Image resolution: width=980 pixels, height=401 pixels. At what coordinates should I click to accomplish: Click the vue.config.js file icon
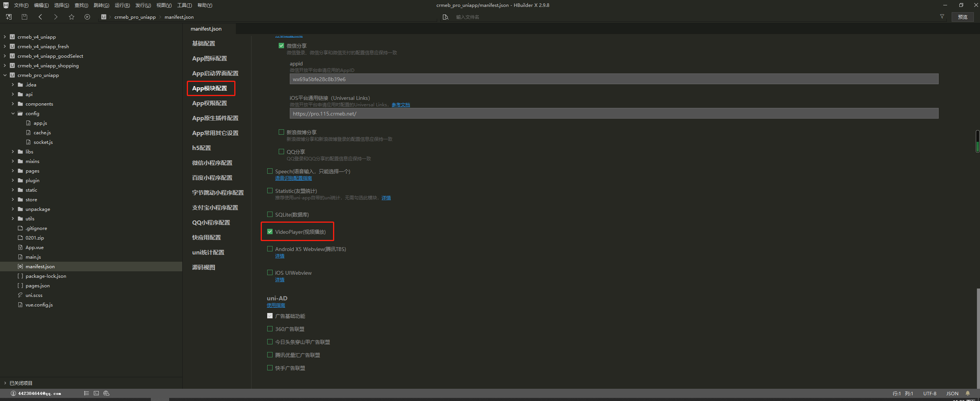pos(20,305)
